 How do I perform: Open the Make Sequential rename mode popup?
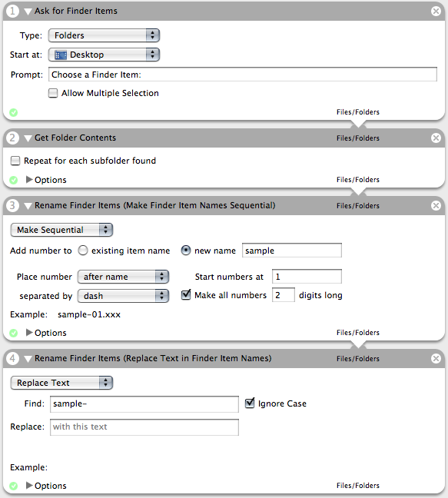(62, 230)
